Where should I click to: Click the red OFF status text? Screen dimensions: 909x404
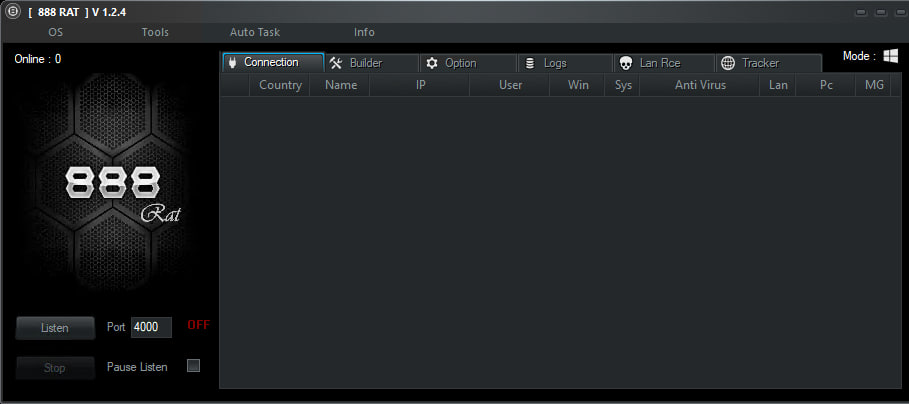pyautogui.click(x=198, y=325)
